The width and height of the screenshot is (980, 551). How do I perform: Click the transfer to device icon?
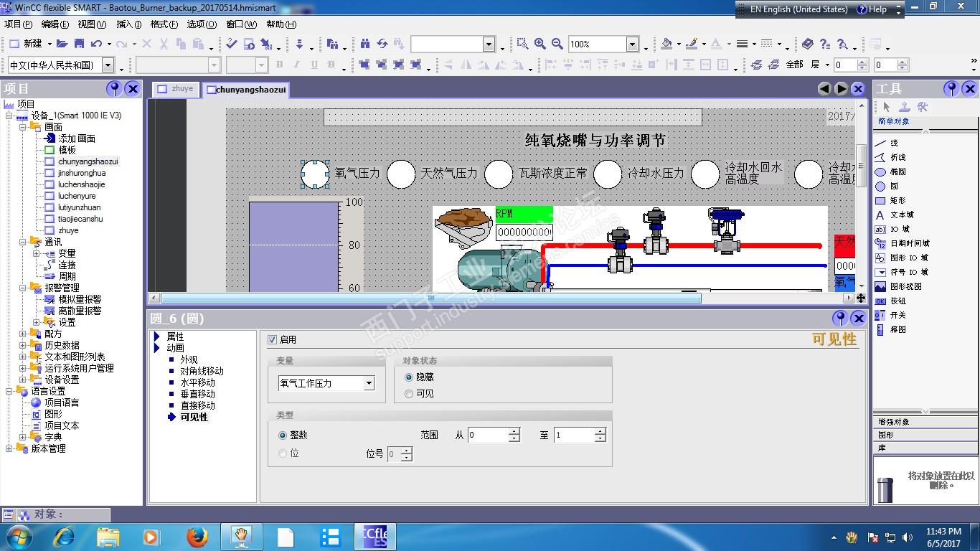pyautogui.click(x=299, y=44)
